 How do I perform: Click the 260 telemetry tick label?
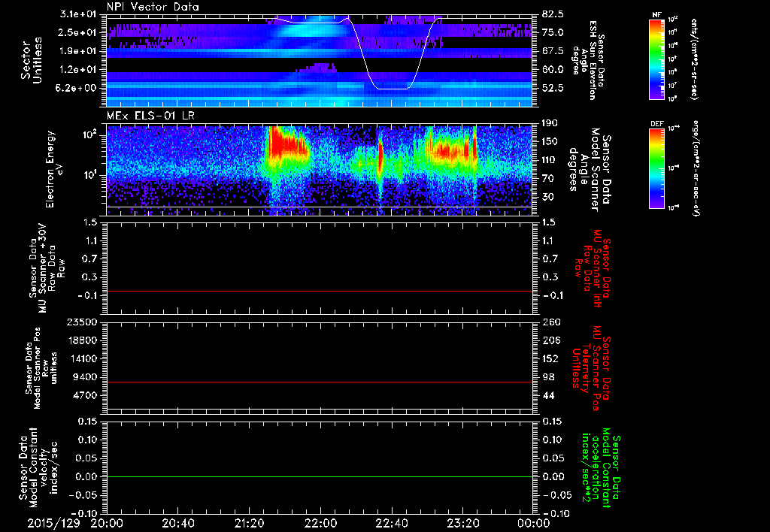point(550,322)
